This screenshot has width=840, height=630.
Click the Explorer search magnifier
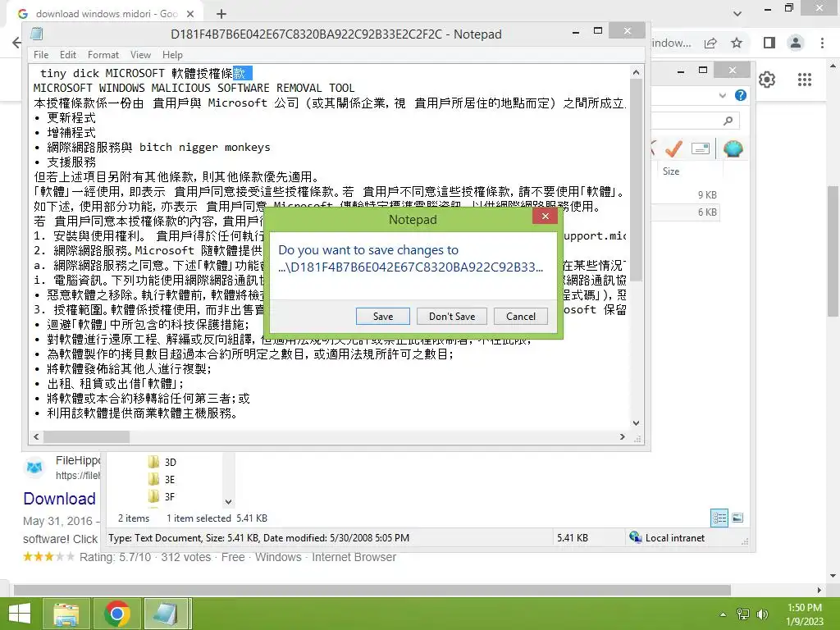coord(728,121)
